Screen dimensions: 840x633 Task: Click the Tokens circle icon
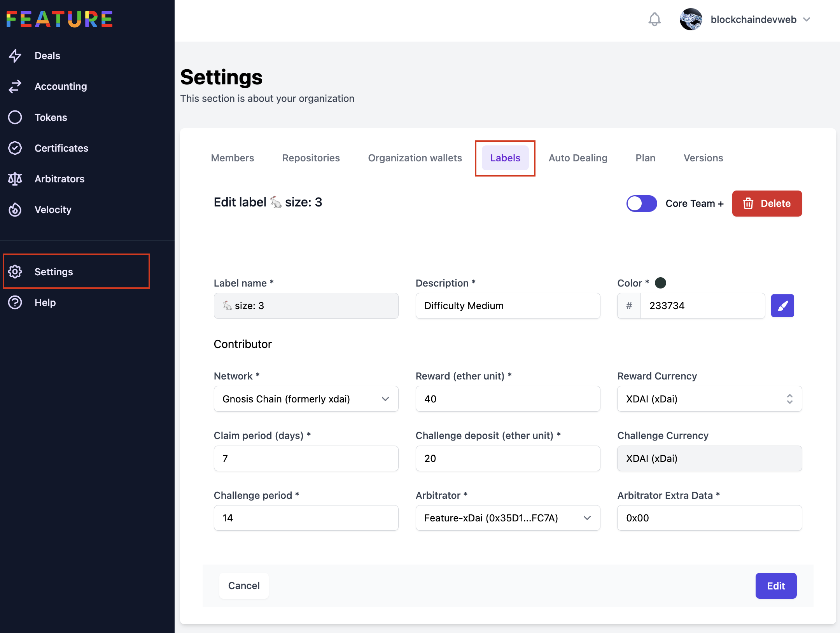[x=15, y=117]
